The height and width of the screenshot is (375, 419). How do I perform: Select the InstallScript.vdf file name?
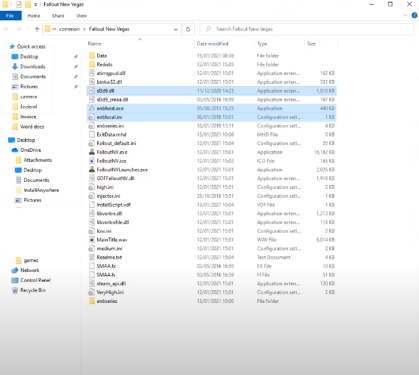[x=113, y=204]
